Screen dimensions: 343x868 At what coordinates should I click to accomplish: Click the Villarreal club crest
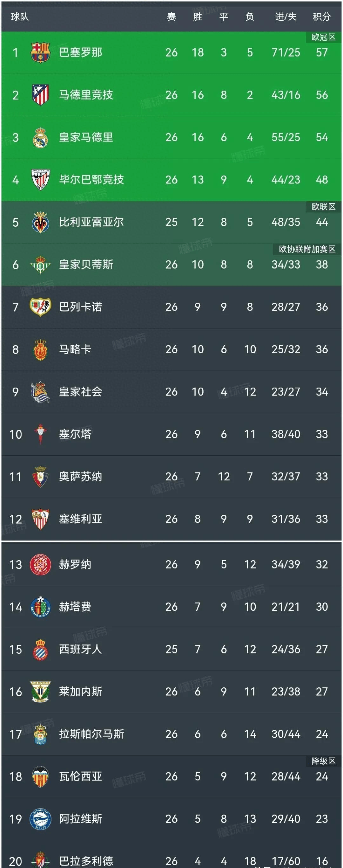40,222
